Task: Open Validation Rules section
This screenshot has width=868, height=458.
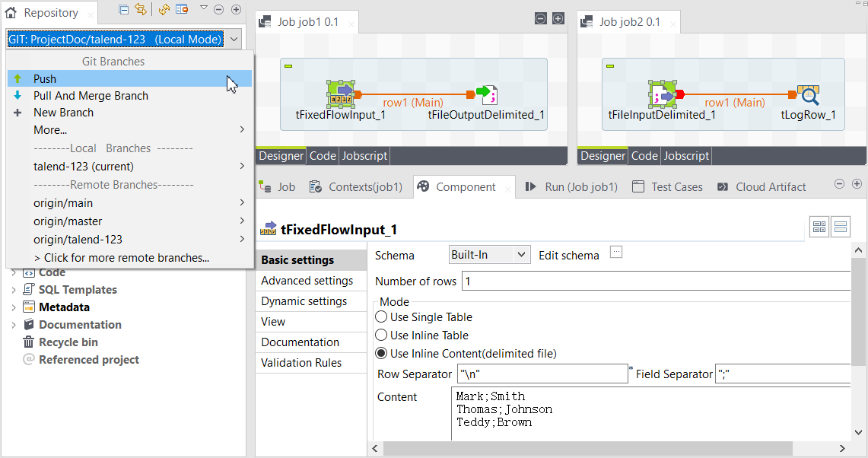Action: [x=311, y=363]
